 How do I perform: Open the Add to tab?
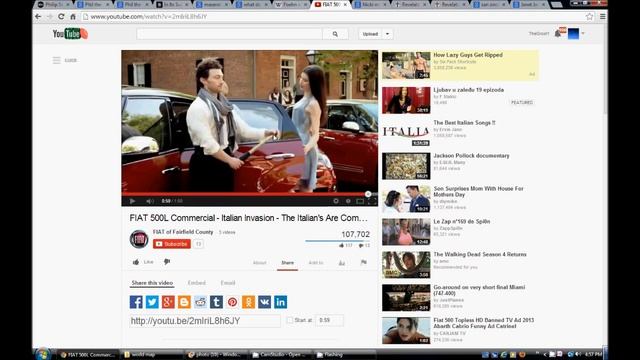click(316, 263)
